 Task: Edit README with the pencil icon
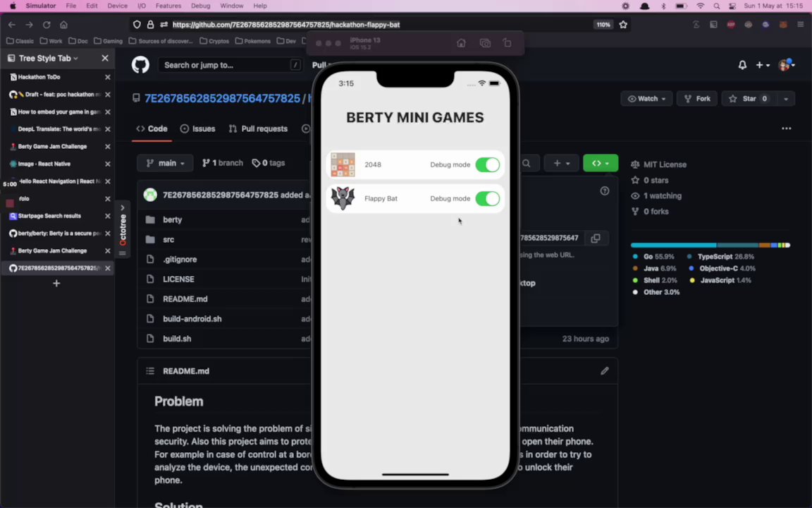pos(604,370)
